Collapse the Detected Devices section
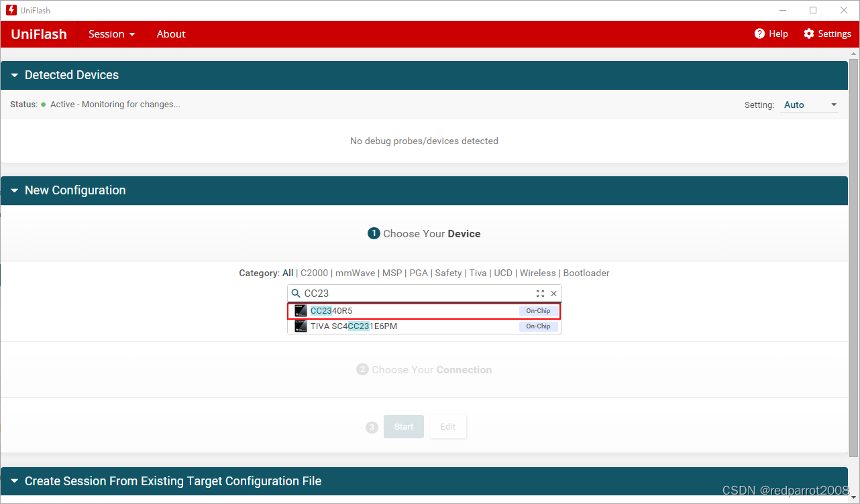 pyautogui.click(x=15, y=76)
